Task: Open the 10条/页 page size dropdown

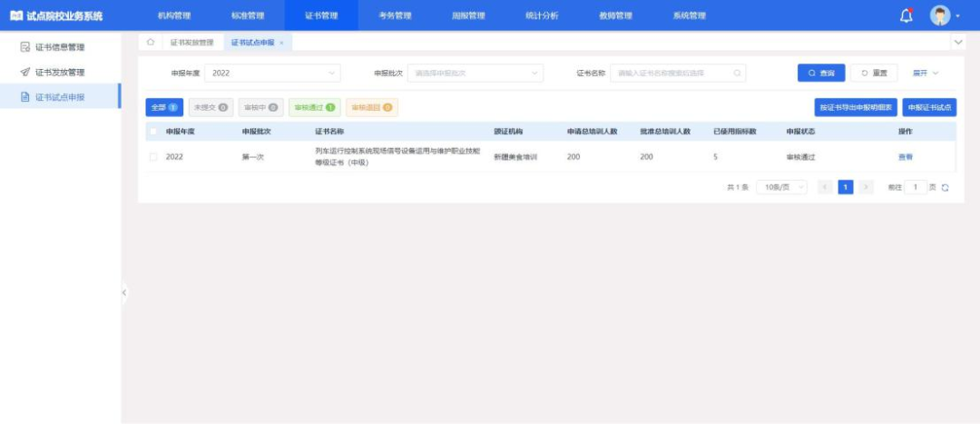Action: [x=781, y=187]
